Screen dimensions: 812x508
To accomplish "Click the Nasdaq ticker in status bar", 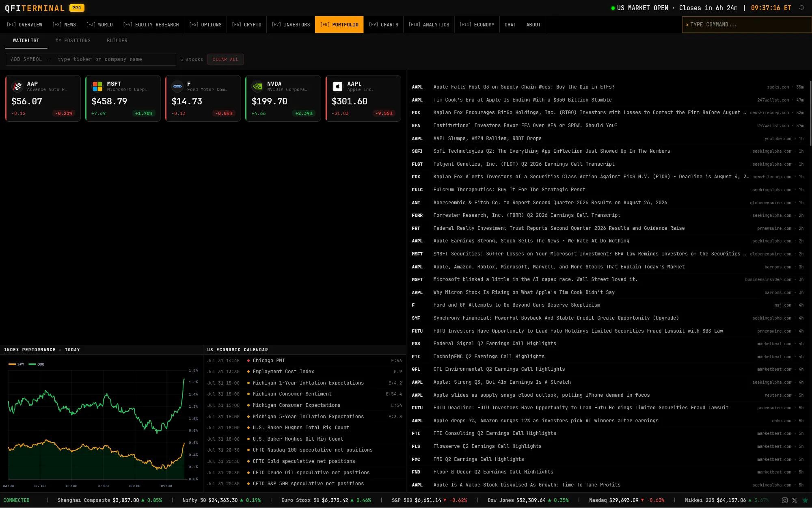I will pyautogui.click(x=627, y=500).
